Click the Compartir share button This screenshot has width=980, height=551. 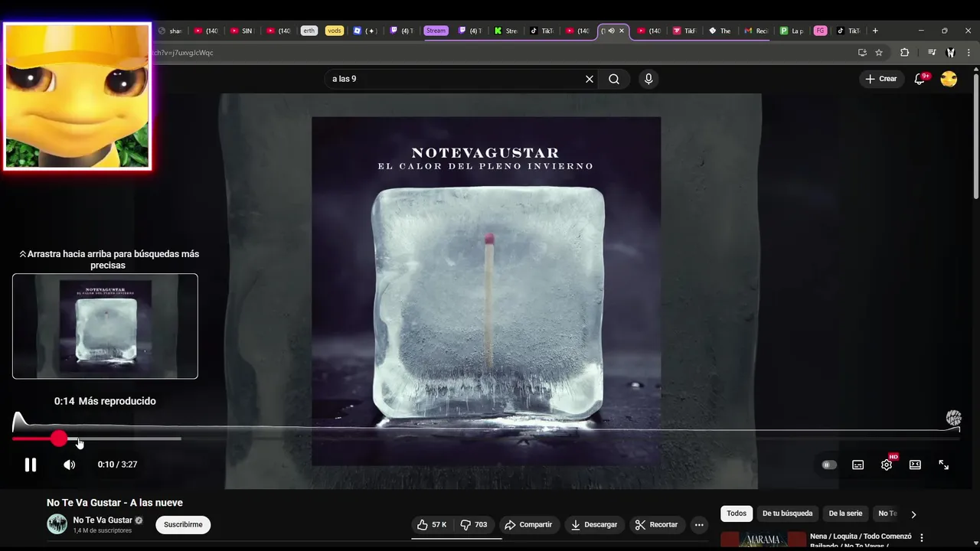click(528, 524)
